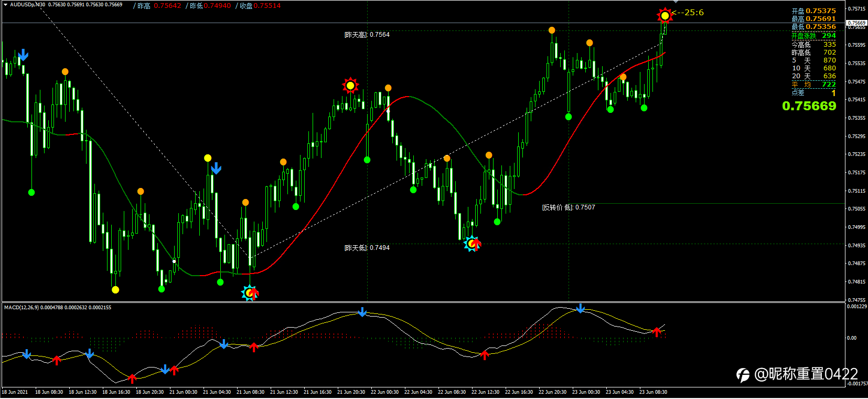Click the MACD red up arrow near 21 Jun 08:30
Image resolution: width=868 pixels, height=399 pixels.
(x=254, y=347)
